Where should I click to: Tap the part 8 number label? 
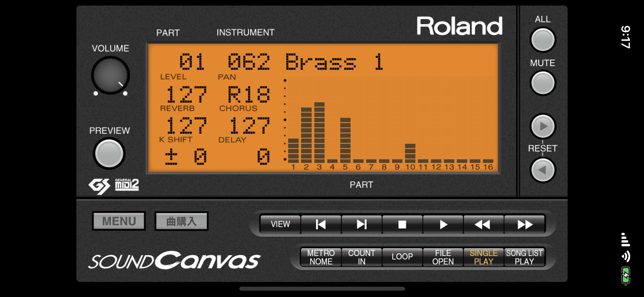384,167
